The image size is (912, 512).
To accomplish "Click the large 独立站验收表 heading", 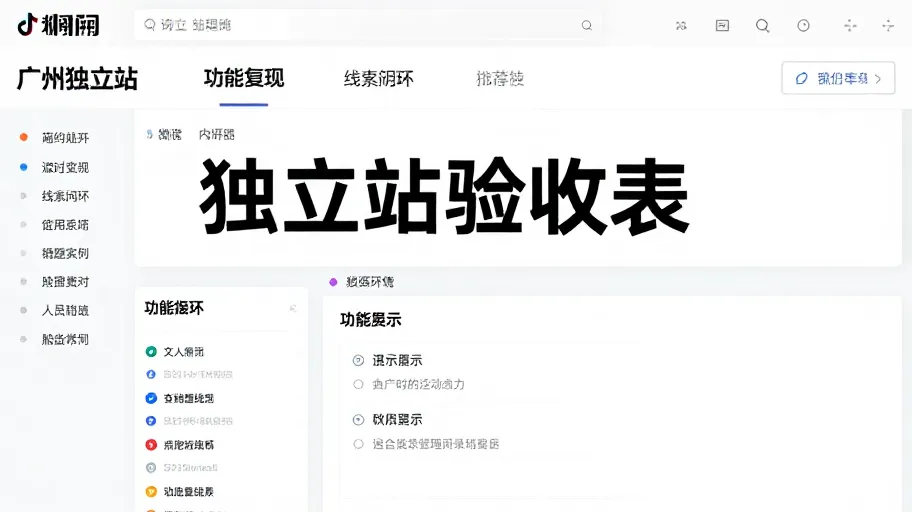I will point(445,196).
